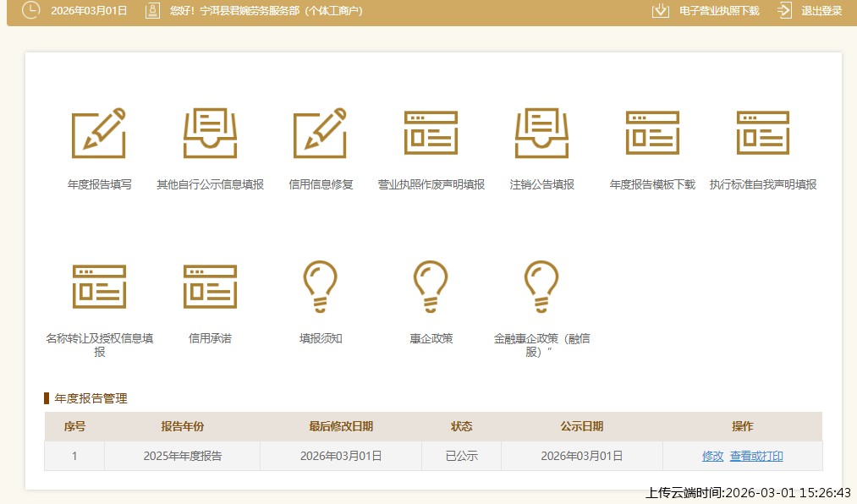Open the 信用承诺 icon
857x504 pixels.
[x=210, y=287]
